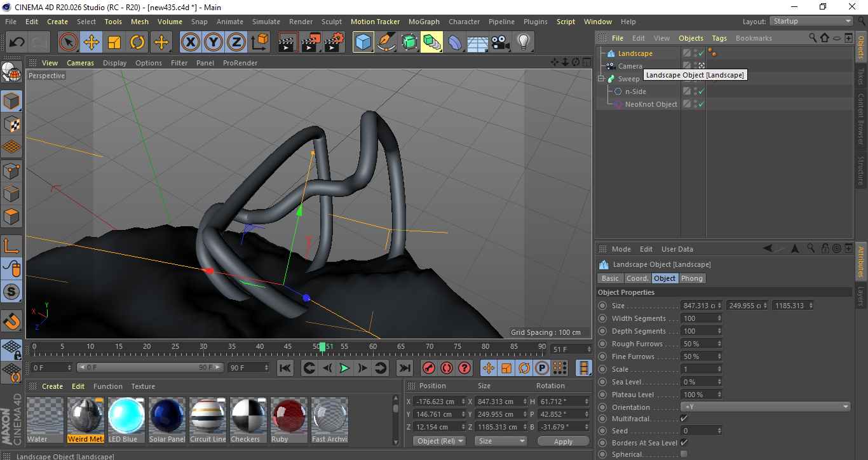868x460 pixels.
Task: Play the animation forwards
Action: (344, 368)
